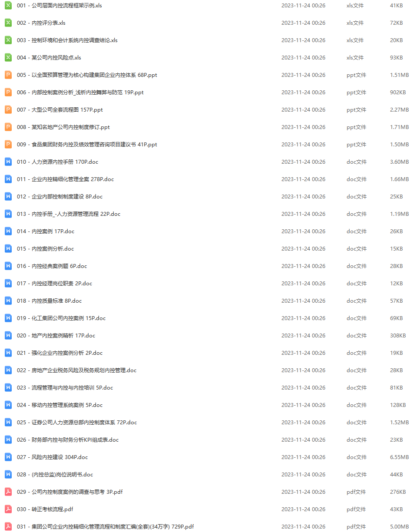Open 004 - 某公司内控风险点.xls
Image resolution: width=417 pixels, height=532 pixels.
pos(49,58)
